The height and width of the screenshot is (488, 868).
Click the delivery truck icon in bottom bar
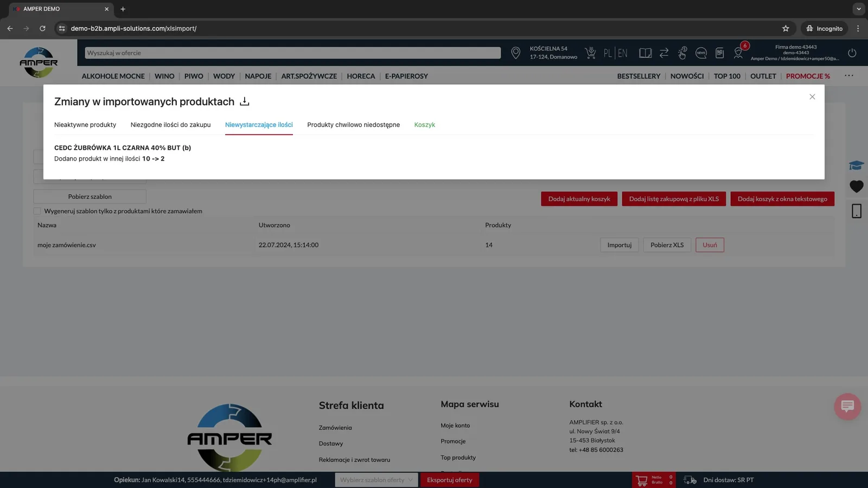690,480
